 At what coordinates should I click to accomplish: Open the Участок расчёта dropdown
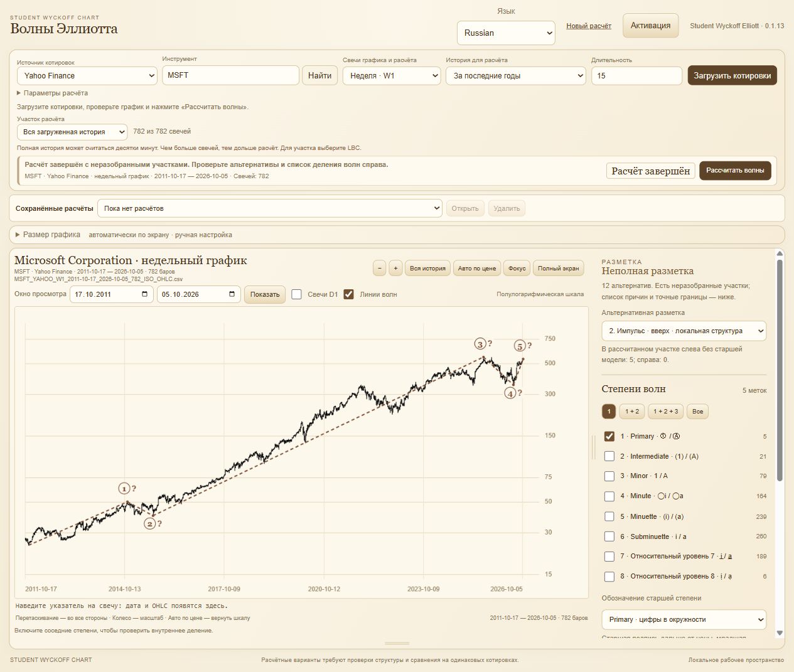[x=72, y=132]
